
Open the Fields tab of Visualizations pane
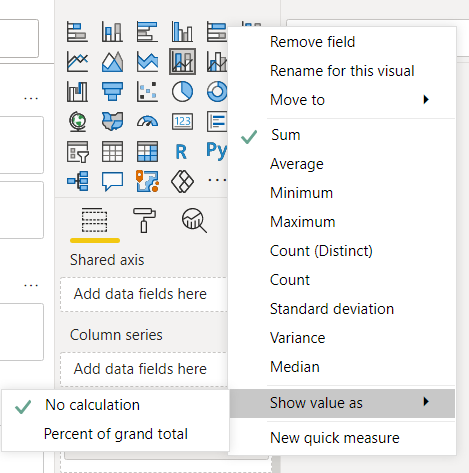[x=95, y=220]
